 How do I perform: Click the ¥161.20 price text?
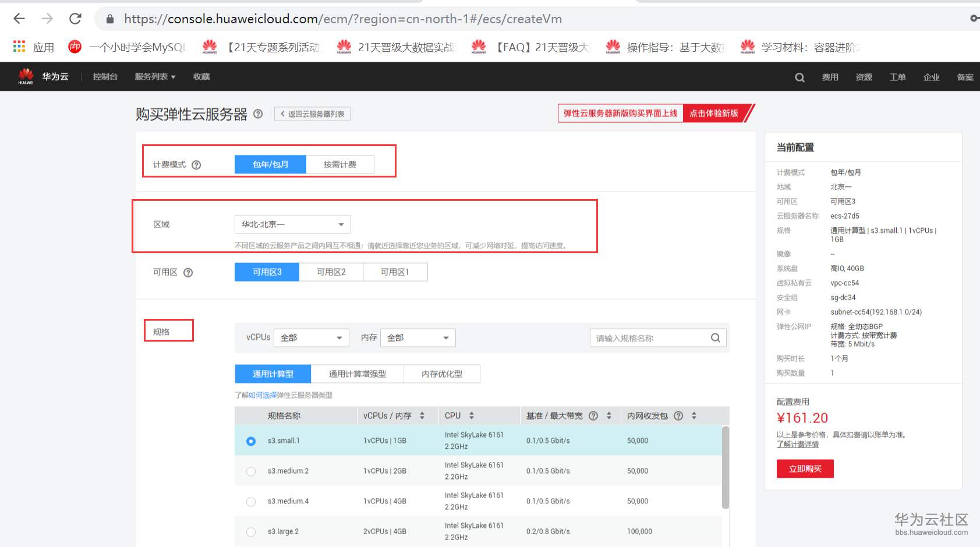802,418
